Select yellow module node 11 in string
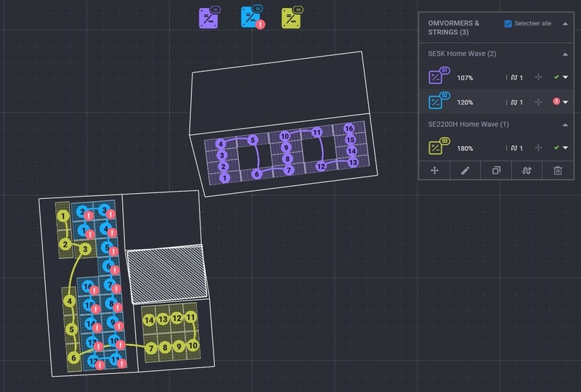Image resolution: width=581 pixels, height=392 pixels. 191,317
